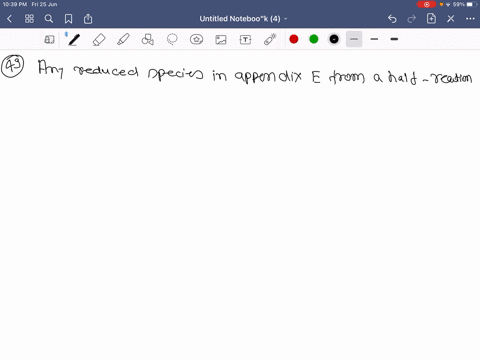Screen dimensions: 480x360
Task: Open the Elements sticker tool
Action: 196,40
